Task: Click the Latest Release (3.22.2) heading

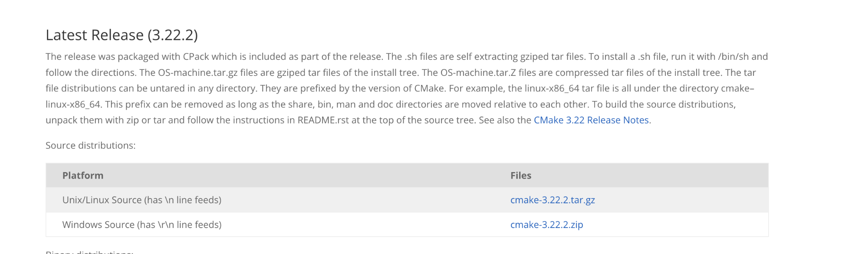Action: tap(122, 35)
